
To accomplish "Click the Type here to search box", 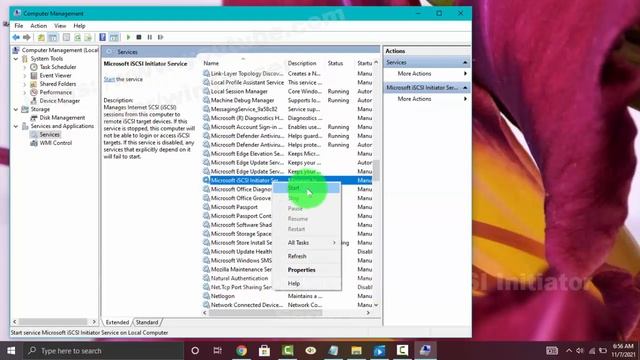I will pyautogui.click(x=102, y=351).
